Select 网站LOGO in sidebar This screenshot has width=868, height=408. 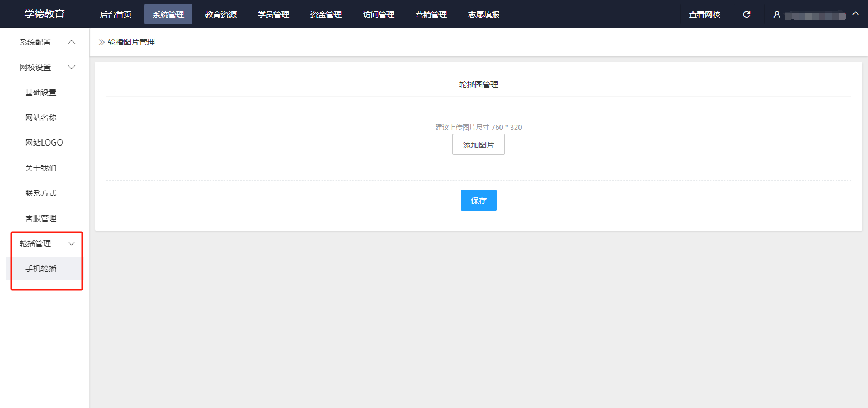[x=44, y=143]
